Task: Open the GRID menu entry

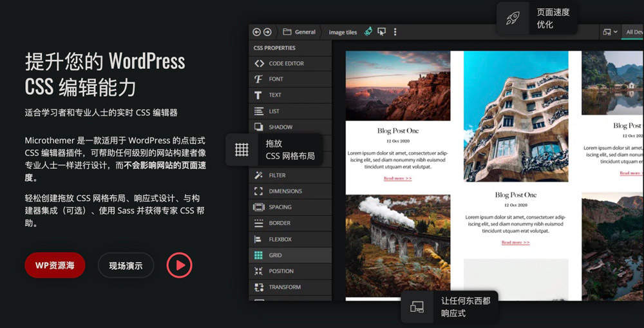Action: (290, 255)
